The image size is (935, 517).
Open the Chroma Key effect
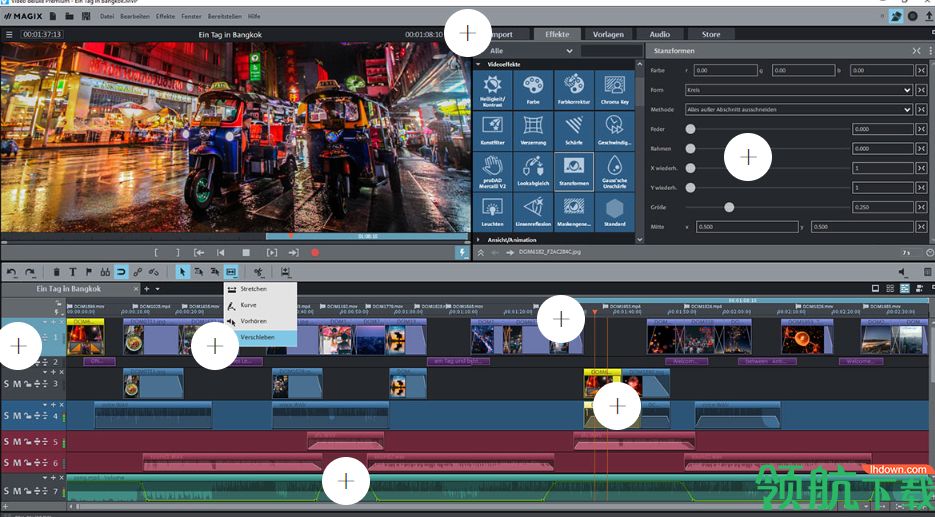pos(614,90)
